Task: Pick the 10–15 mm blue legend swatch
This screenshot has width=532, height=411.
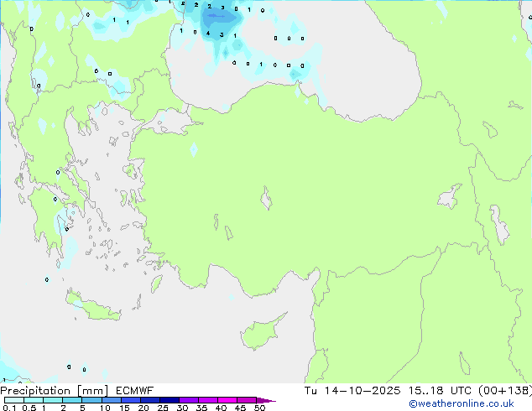Action: pos(111,400)
